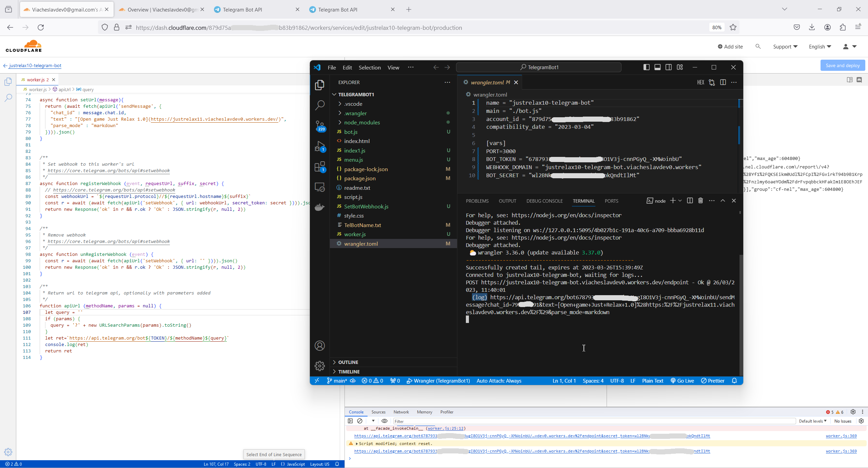Select the Search icon in the activity bar
Screen dimensions: 868x468
[x=320, y=105]
